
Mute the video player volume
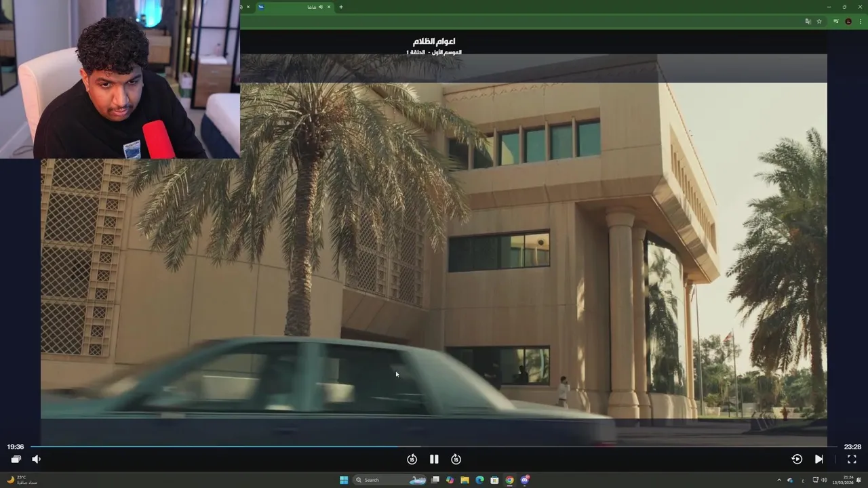click(x=37, y=459)
